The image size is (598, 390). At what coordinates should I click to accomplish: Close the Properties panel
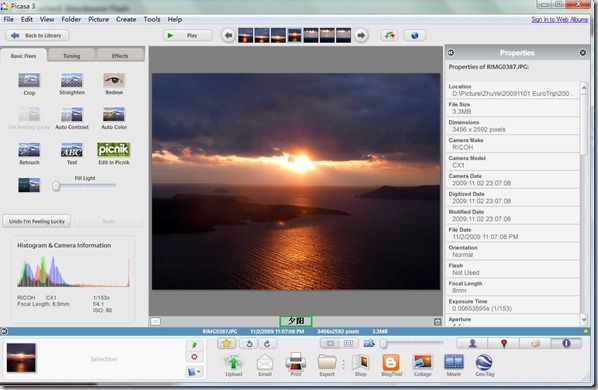click(583, 53)
